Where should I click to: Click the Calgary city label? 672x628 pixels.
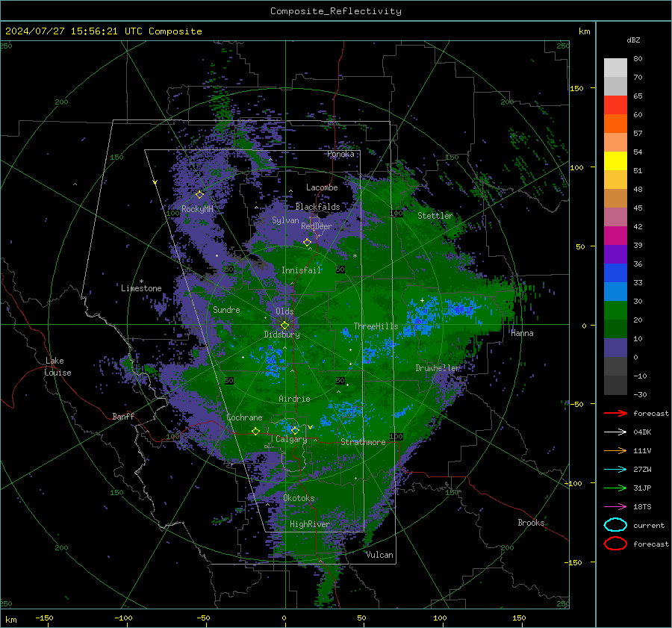click(x=291, y=439)
